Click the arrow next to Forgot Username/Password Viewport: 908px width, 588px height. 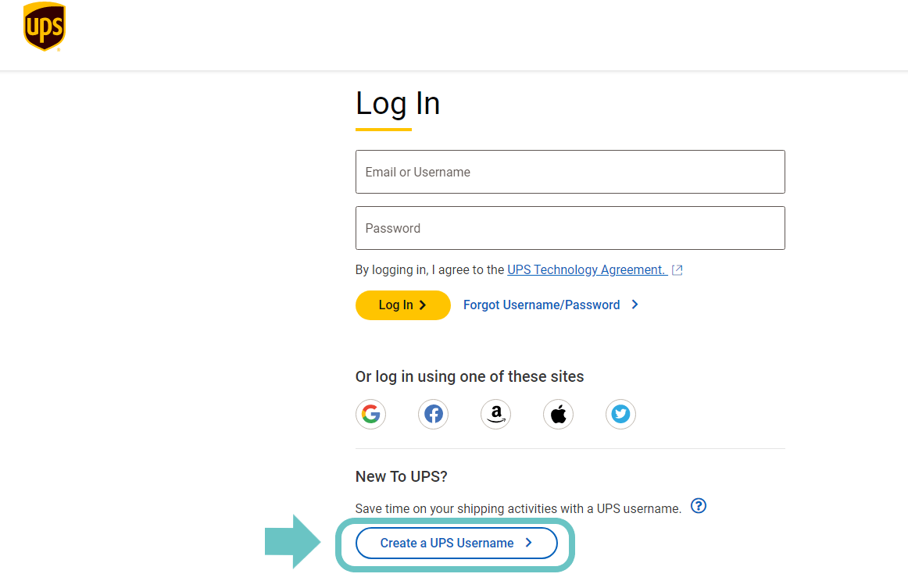tap(635, 305)
